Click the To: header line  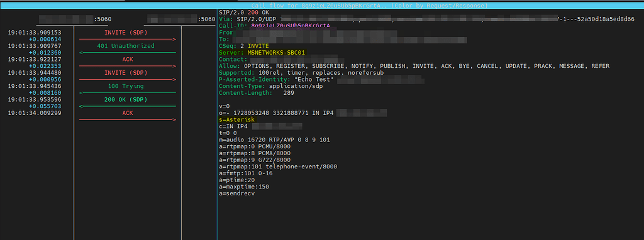343,40
